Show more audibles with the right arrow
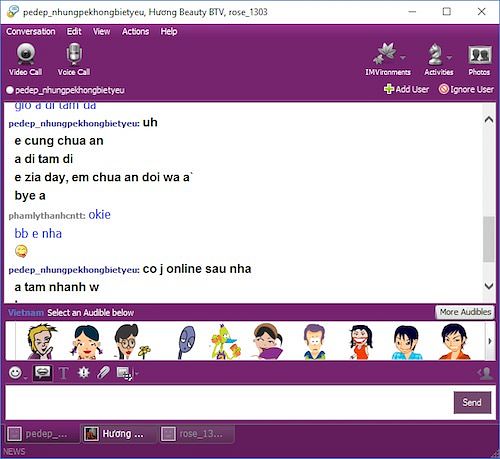 coord(490,341)
